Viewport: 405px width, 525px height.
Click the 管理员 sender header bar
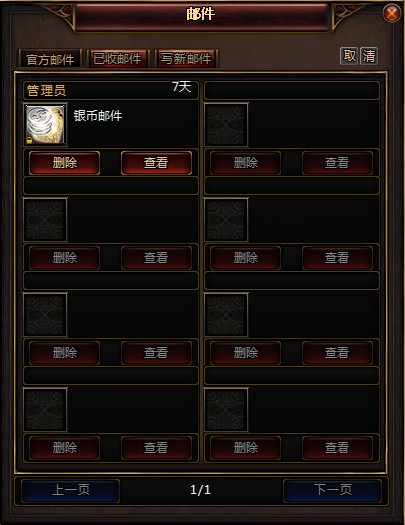tap(111, 90)
